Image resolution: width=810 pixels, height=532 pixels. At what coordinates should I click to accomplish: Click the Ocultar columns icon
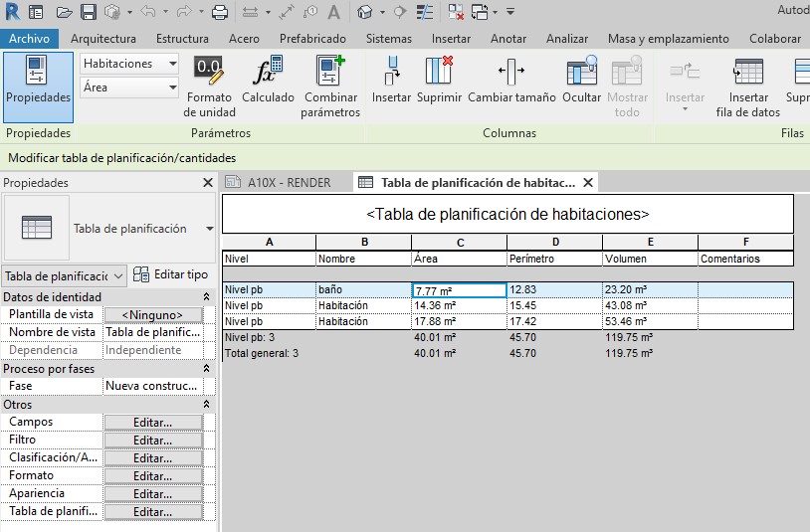click(x=581, y=73)
